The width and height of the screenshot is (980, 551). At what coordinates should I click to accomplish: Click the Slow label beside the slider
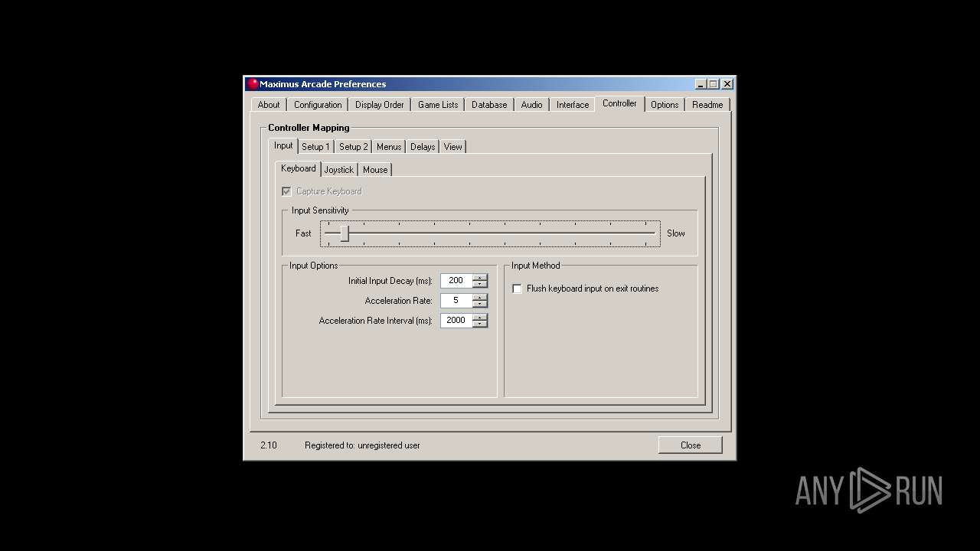(676, 233)
